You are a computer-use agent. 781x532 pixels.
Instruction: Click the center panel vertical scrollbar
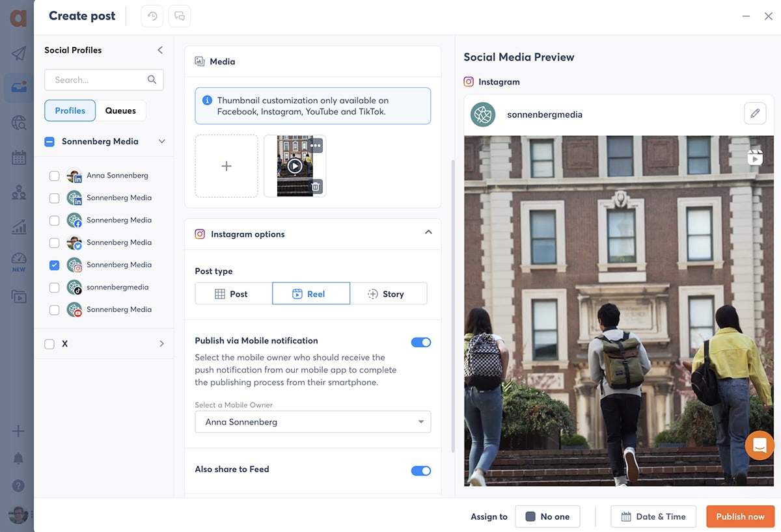pos(453,306)
